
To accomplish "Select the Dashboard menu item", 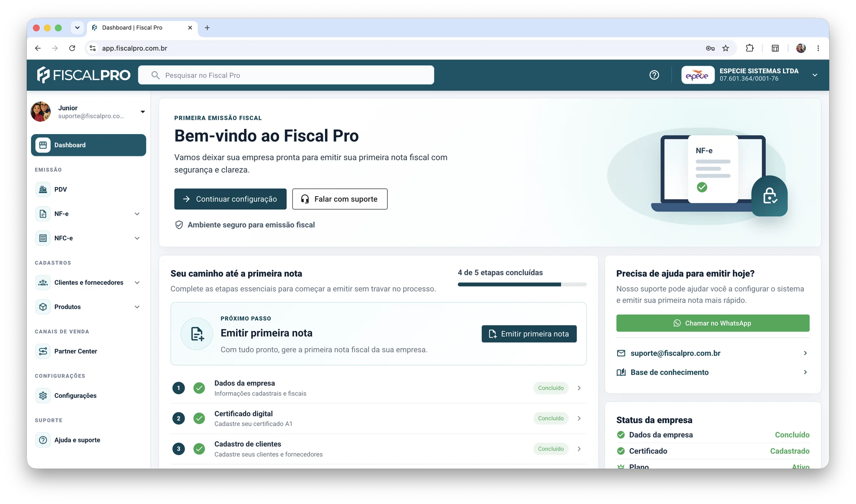I will [88, 145].
